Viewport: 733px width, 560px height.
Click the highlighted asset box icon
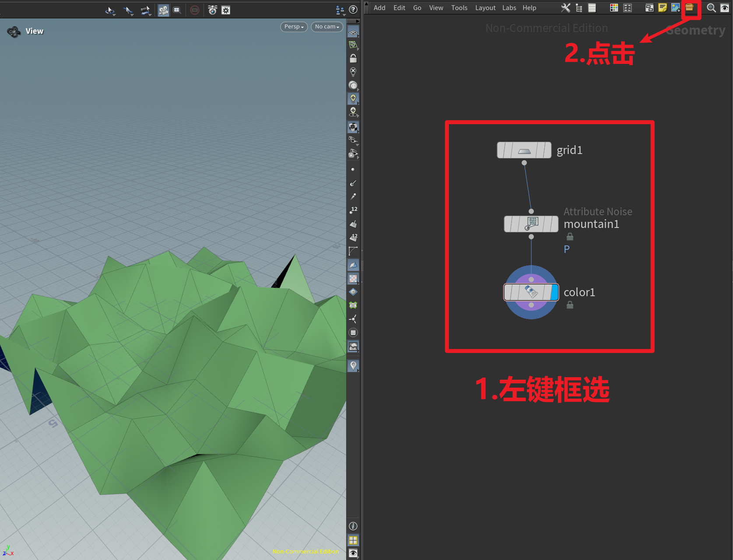[x=690, y=8]
